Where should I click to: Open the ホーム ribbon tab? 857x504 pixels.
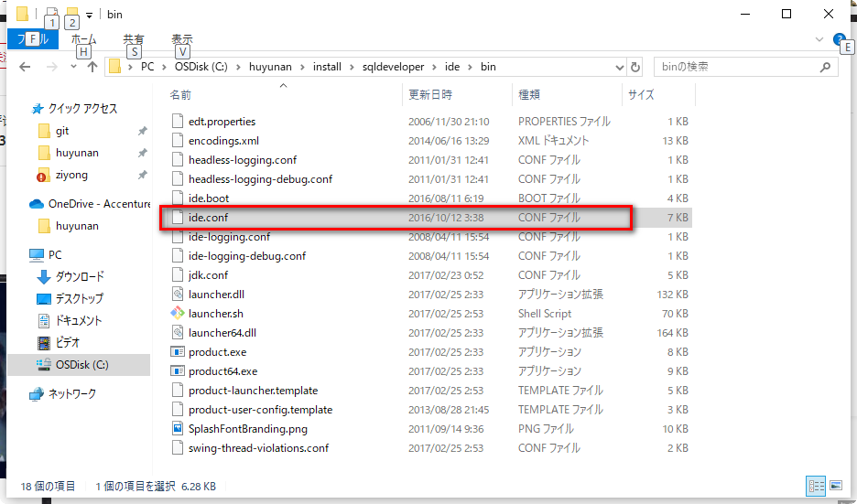pyautogui.click(x=83, y=39)
